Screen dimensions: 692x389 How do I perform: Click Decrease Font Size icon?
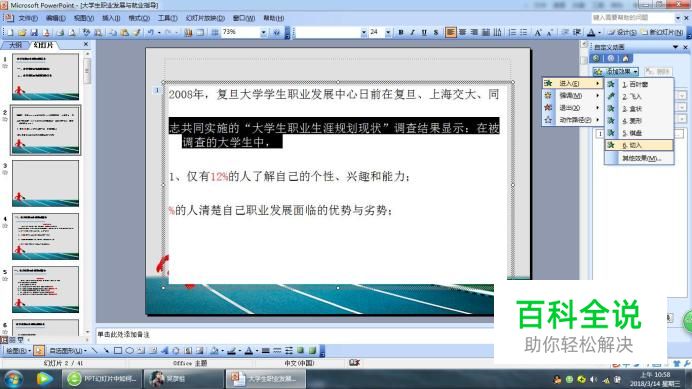click(x=549, y=32)
